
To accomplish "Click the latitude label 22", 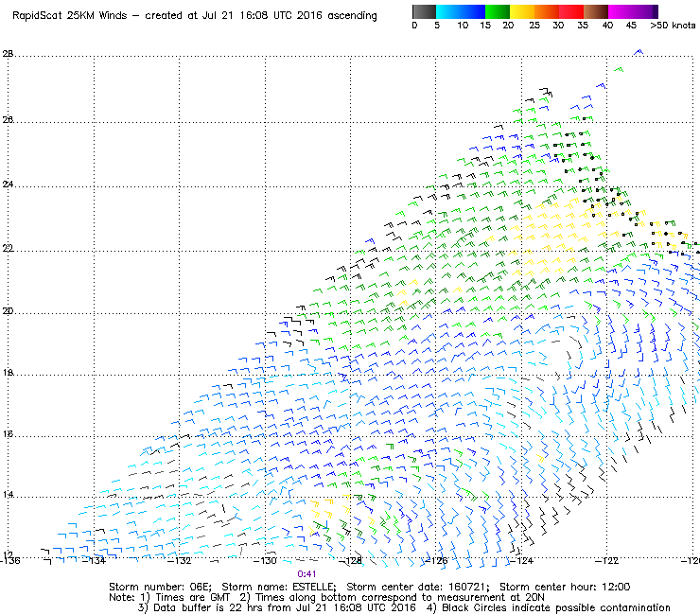I will 8,248.
